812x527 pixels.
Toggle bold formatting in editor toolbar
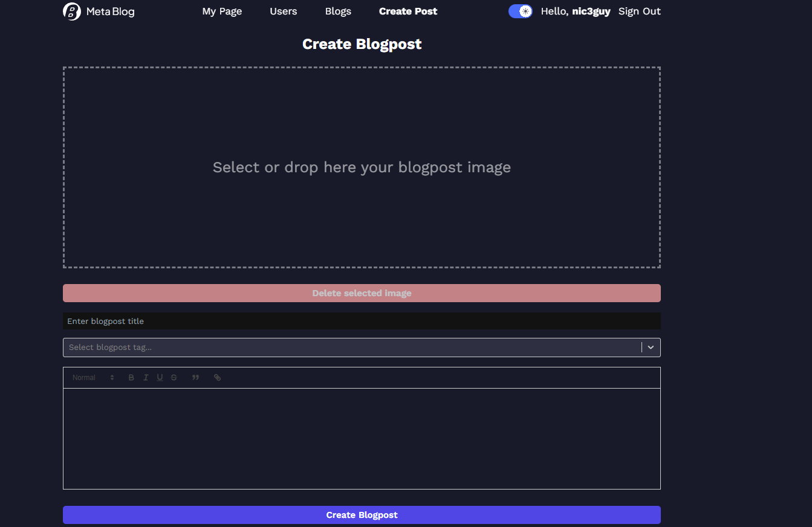pyautogui.click(x=131, y=378)
